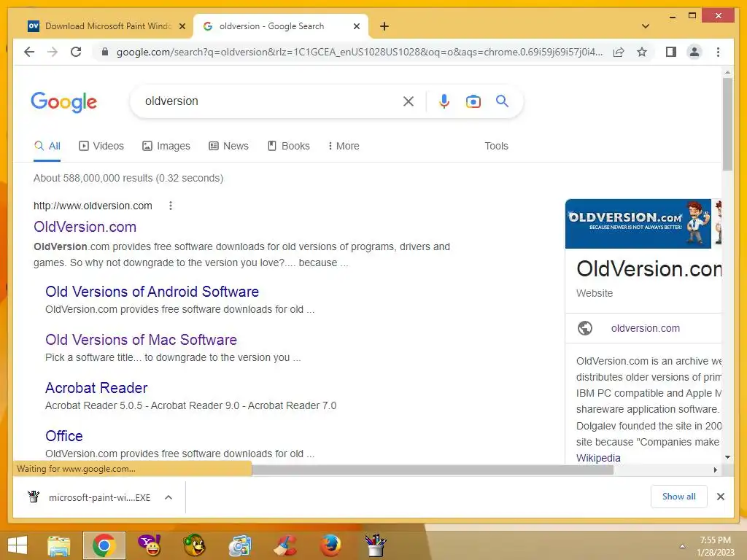Click the forward navigation arrow
The width and height of the screenshot is (747, 560).
[x=53, y=52]
